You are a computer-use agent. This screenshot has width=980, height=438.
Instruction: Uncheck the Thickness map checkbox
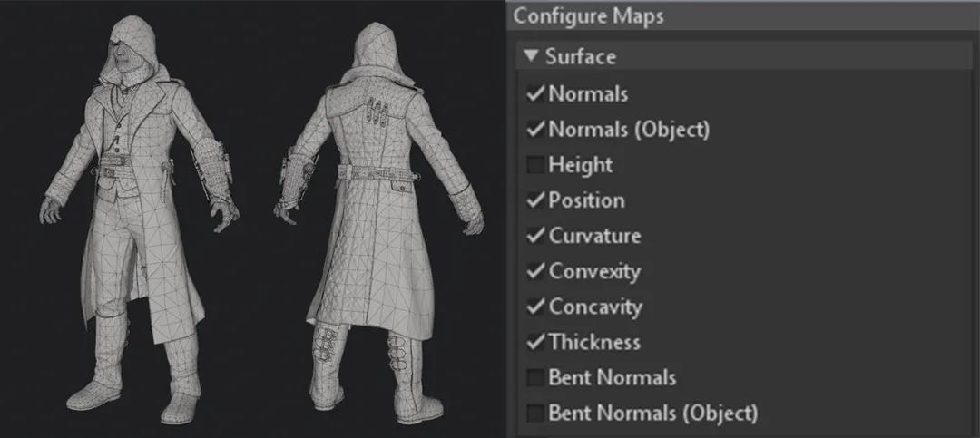[535, 342]
